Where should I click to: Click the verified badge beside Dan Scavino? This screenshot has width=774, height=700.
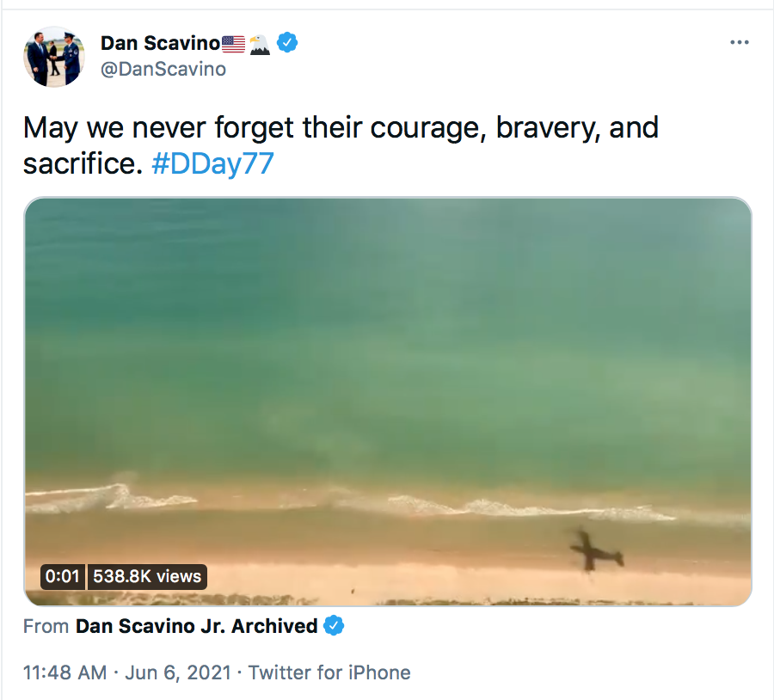(286, 43)
